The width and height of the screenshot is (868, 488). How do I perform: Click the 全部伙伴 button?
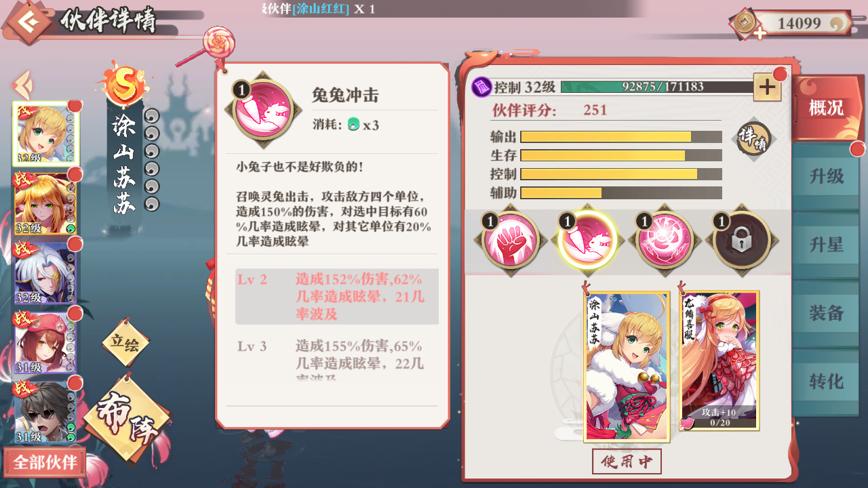[45, 462]
